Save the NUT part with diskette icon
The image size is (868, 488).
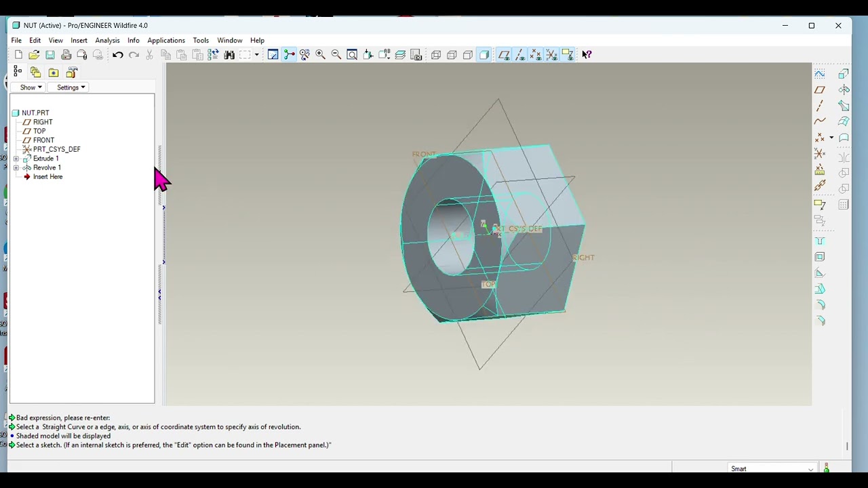coord(50,55)
